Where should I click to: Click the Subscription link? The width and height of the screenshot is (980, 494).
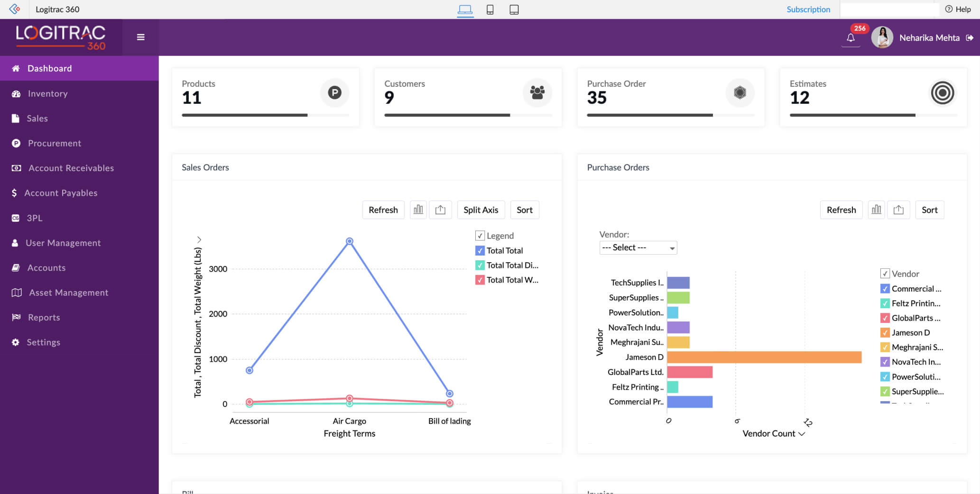click(x=808, y=9)
